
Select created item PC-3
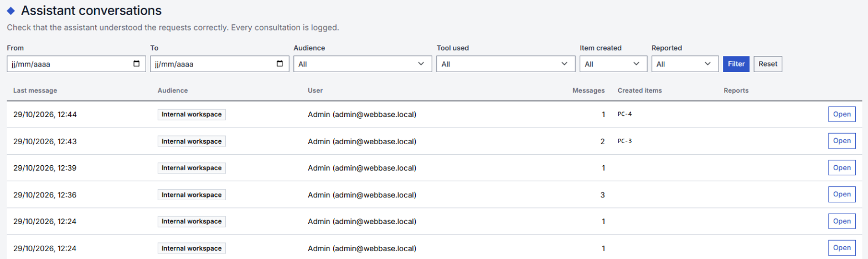coord(624,141)
